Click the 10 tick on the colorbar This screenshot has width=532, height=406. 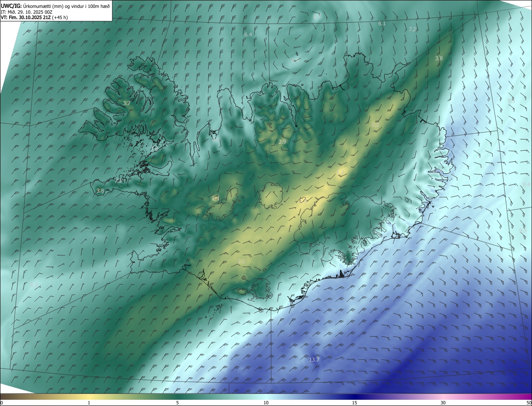coord(266,403)
